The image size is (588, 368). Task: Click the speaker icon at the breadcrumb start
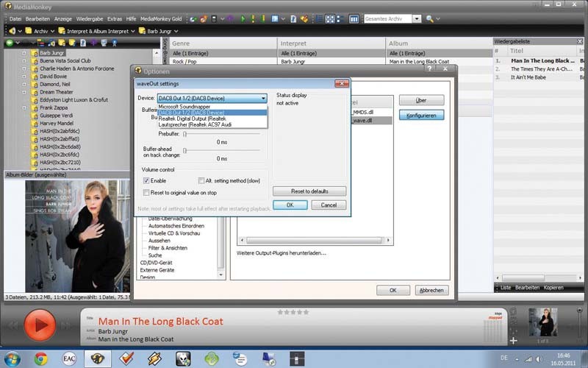click(x=12, y=31)
